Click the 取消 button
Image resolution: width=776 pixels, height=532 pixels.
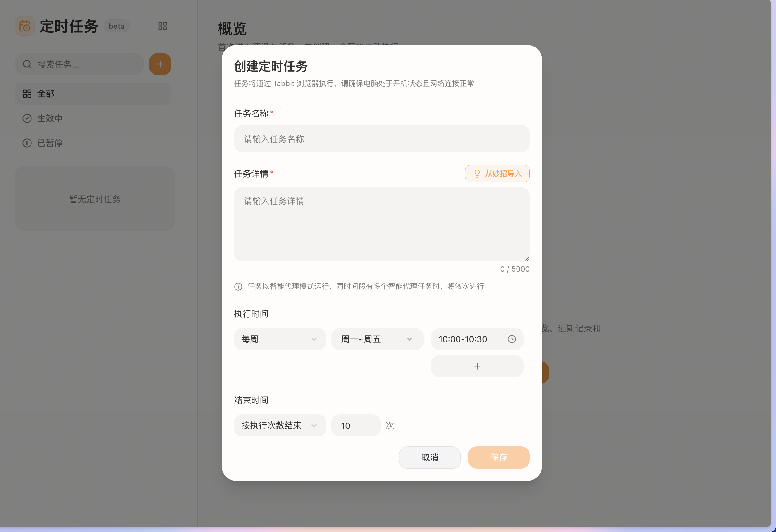tap(430, 457)
